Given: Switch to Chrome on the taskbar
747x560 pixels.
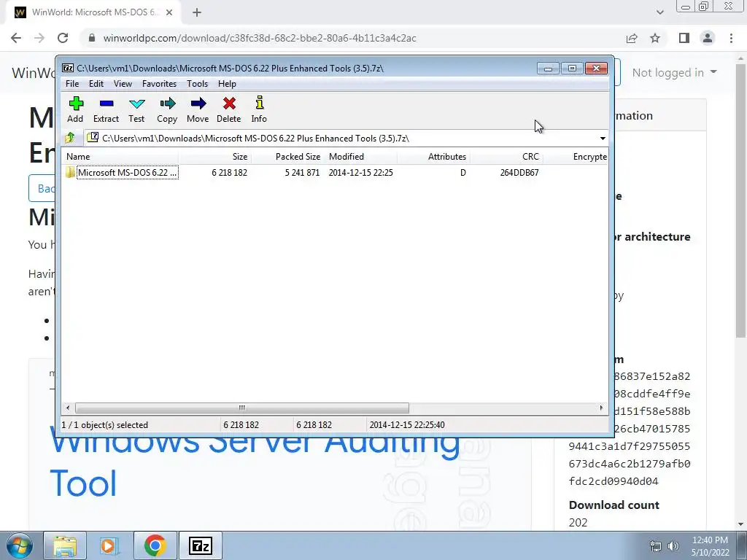Looking at the screenshot, I should [x=155, y=545].
